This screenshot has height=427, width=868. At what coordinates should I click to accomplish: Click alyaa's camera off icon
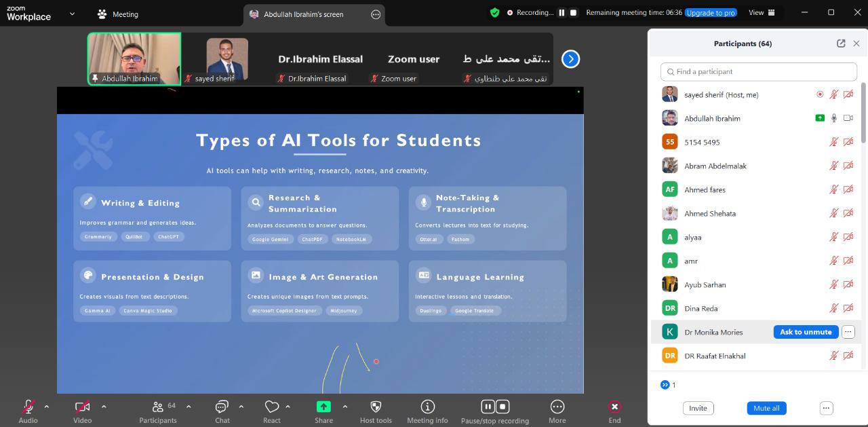[x=848, y=237]
